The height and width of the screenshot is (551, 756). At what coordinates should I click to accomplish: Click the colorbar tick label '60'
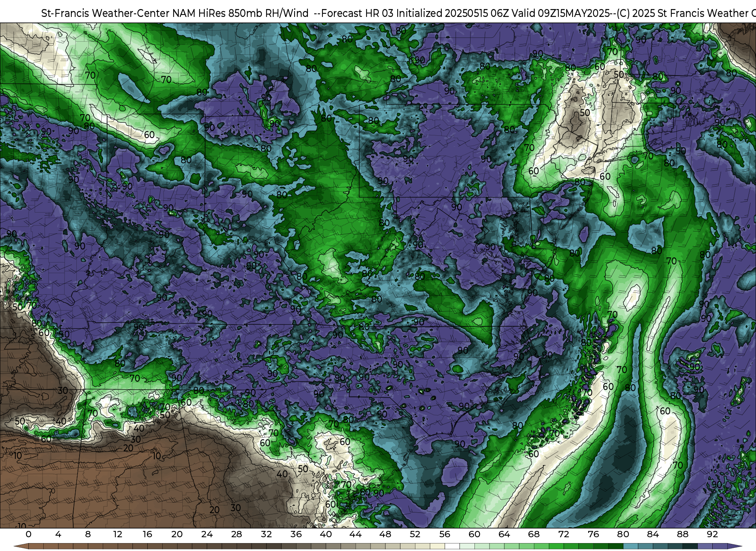click(474, 534)
